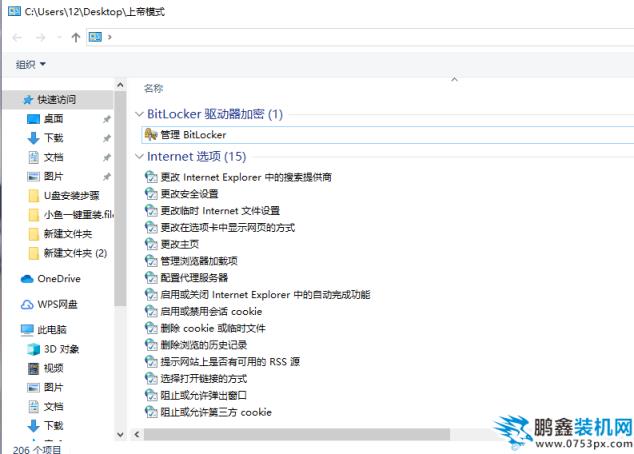Click the icon beside 阻止或允许第三方 cookie
The width and height of the screenshot is (634, 454).
coord(151,412)
